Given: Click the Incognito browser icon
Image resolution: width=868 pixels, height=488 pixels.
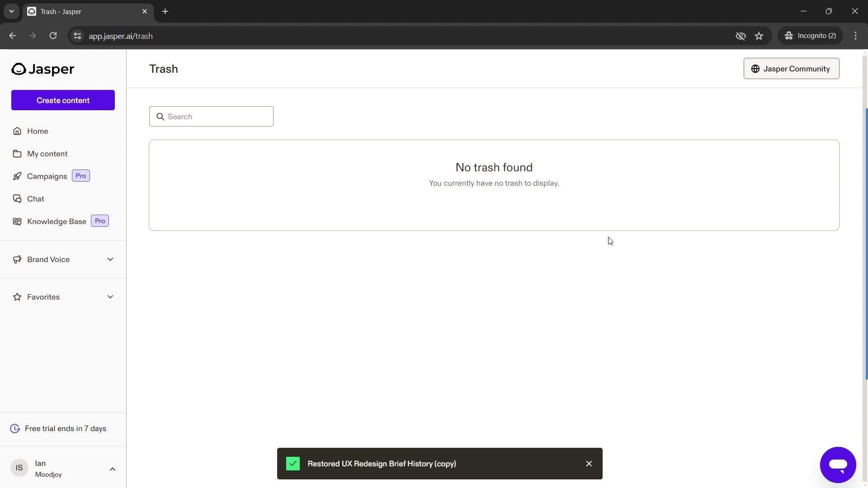Looking at the screenshot, I should coord(788,36).
